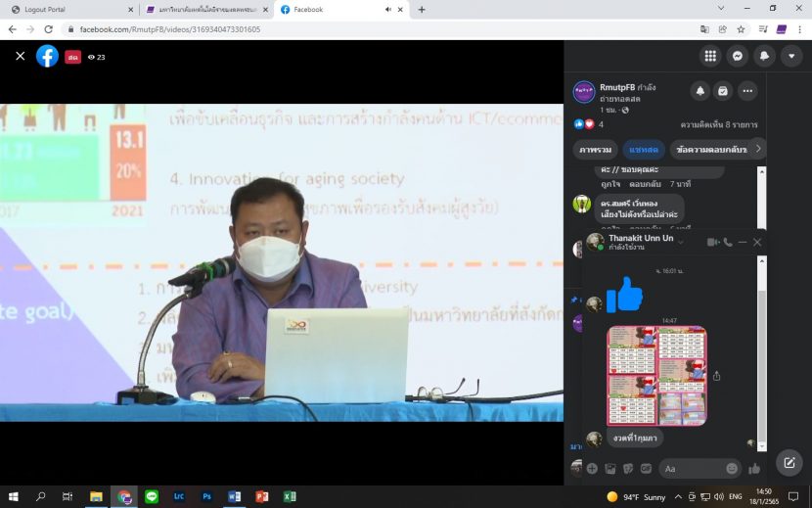Open the RmutpFB page profile picture
The height and width of the screenshot is (508, 812).
(584, 92)
